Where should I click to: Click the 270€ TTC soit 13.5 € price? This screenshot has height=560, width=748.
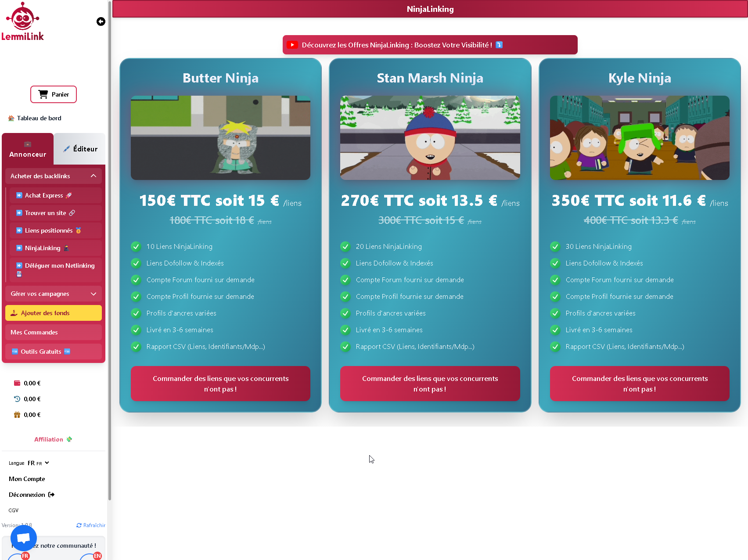click(419, 201)
